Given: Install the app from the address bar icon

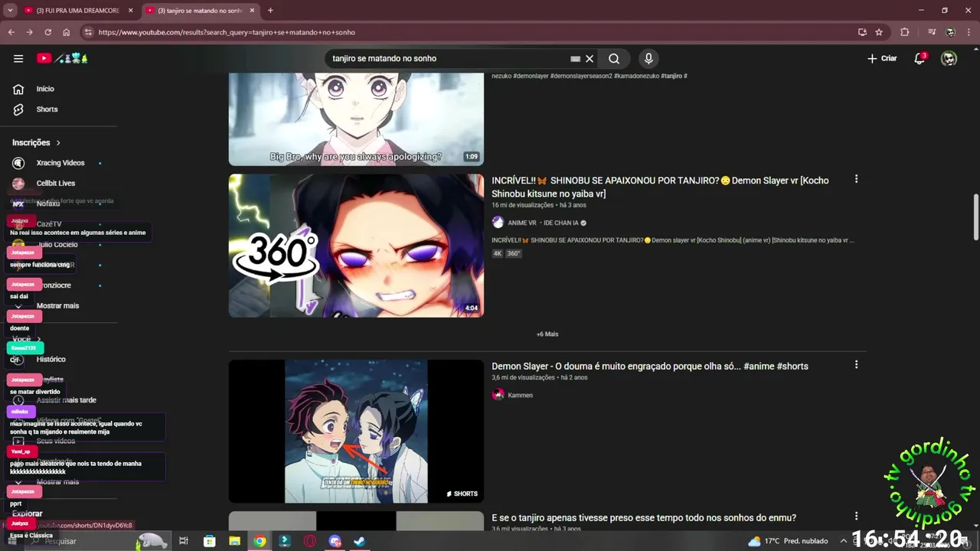Looking at the screenshot, I should (x=862, y=32).
